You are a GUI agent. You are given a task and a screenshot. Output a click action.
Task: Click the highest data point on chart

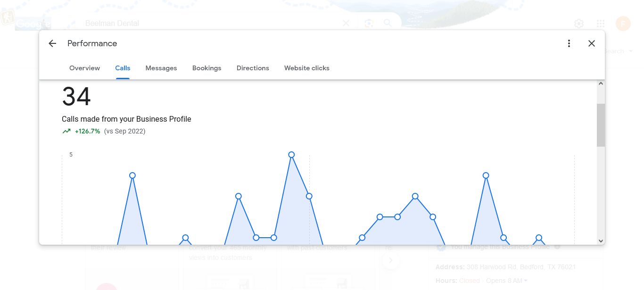pyautogui.click(x=291, y=155)
